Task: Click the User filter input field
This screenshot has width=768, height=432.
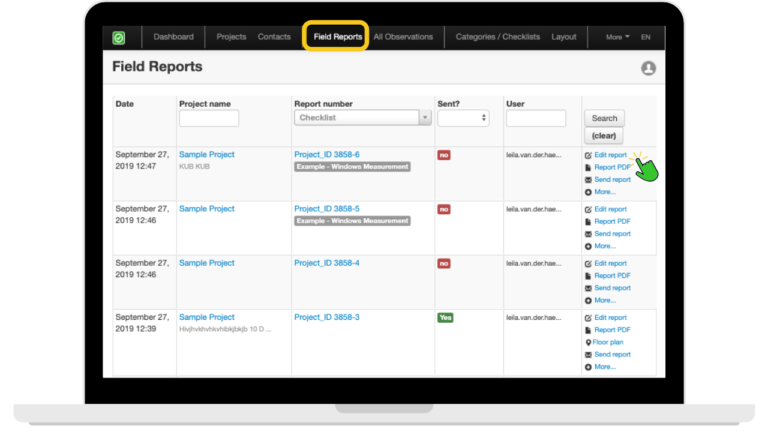Action: [x=535, y=118]
